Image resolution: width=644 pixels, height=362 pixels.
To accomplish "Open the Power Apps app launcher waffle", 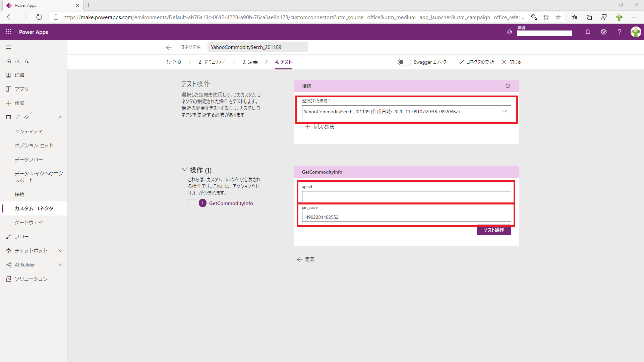I will coord(8,32).
